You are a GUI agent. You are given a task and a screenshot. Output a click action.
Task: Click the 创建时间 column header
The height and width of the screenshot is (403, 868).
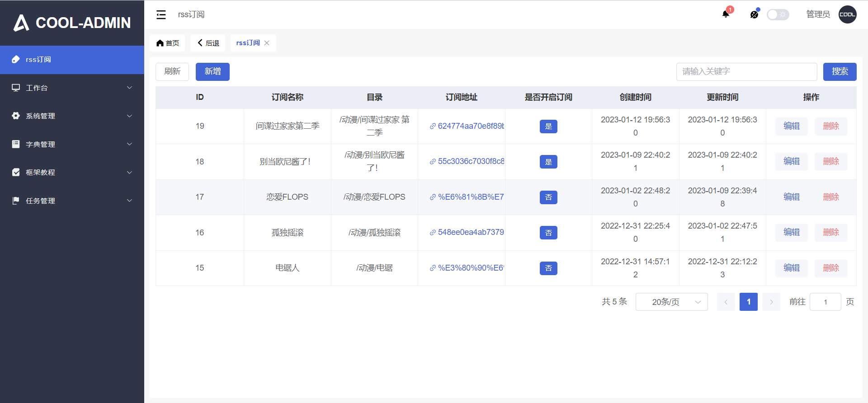click(635, 97)
